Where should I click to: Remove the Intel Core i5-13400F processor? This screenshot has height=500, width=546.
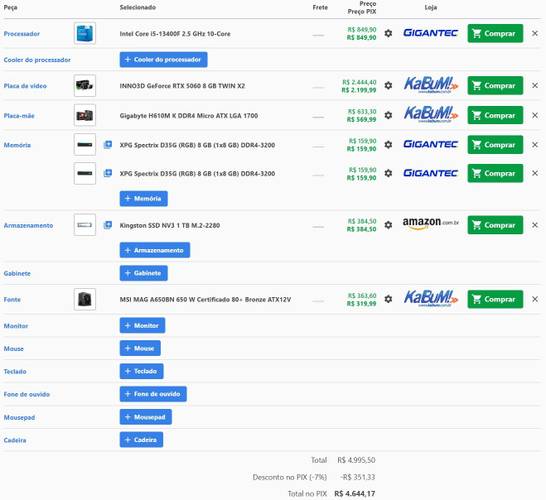(x=535, y=33)
